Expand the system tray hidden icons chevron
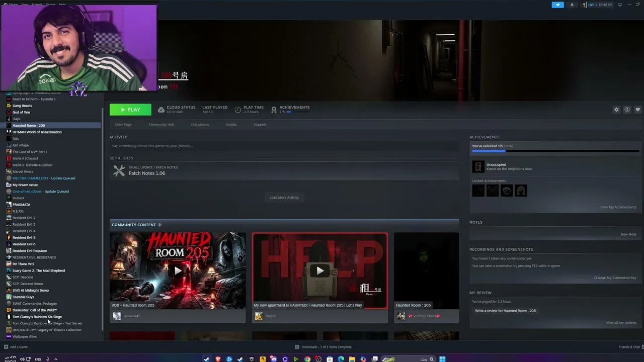Screen dimensions: 644x362 coord(55,359)
